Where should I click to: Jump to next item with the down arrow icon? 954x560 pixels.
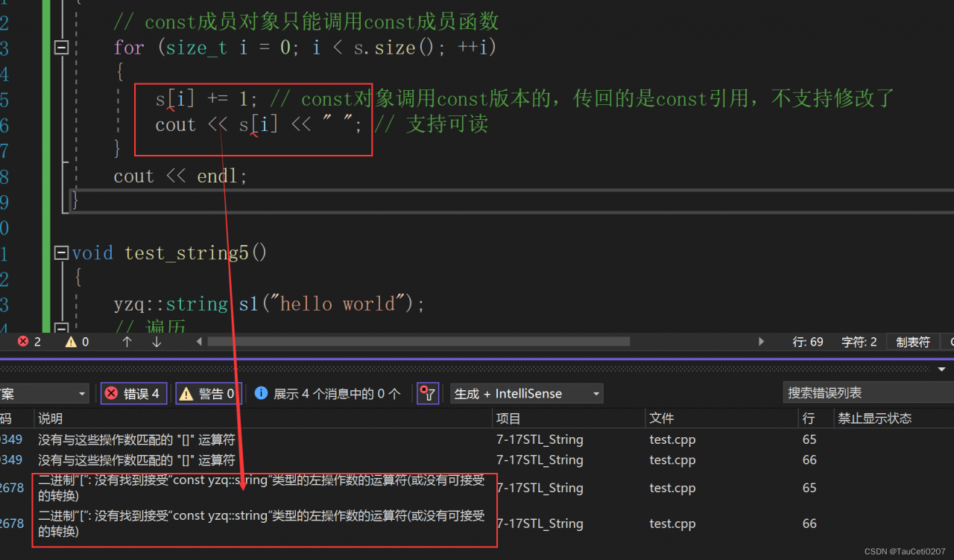pos(156,341)
